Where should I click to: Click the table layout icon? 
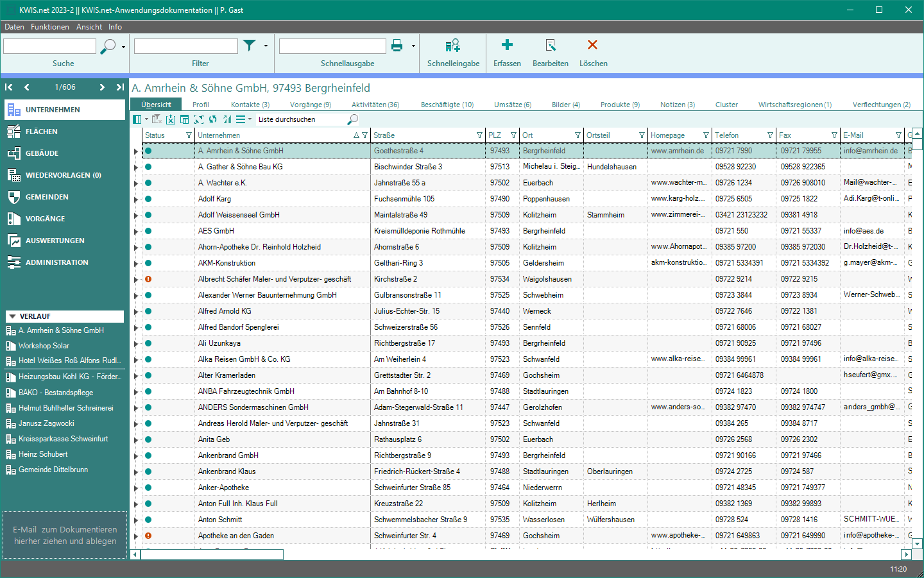[x=185, y=119]
